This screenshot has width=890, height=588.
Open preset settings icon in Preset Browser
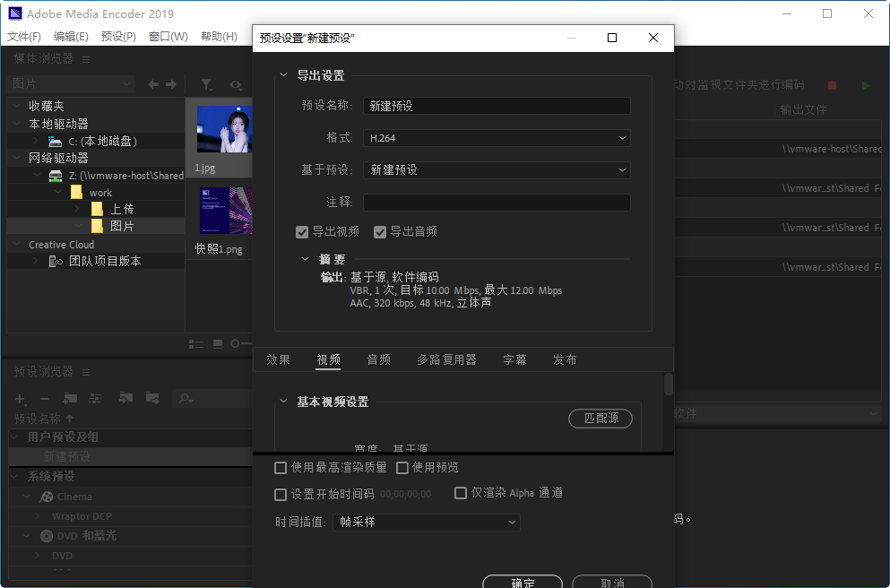coord(94,399)
